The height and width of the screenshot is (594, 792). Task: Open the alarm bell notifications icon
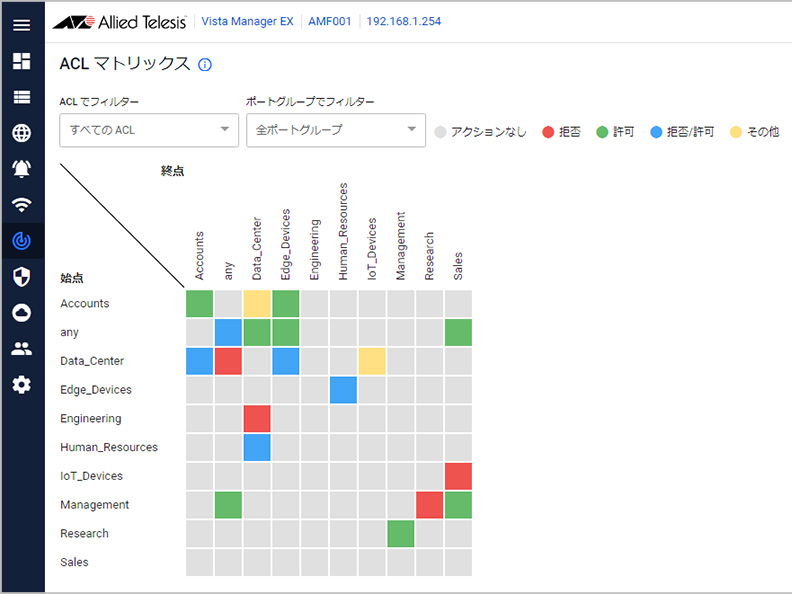21,168
